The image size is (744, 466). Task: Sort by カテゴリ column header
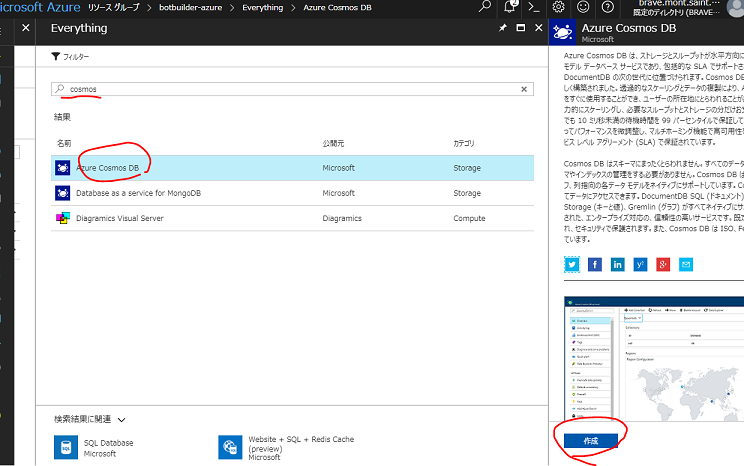[x=464, y=143]
